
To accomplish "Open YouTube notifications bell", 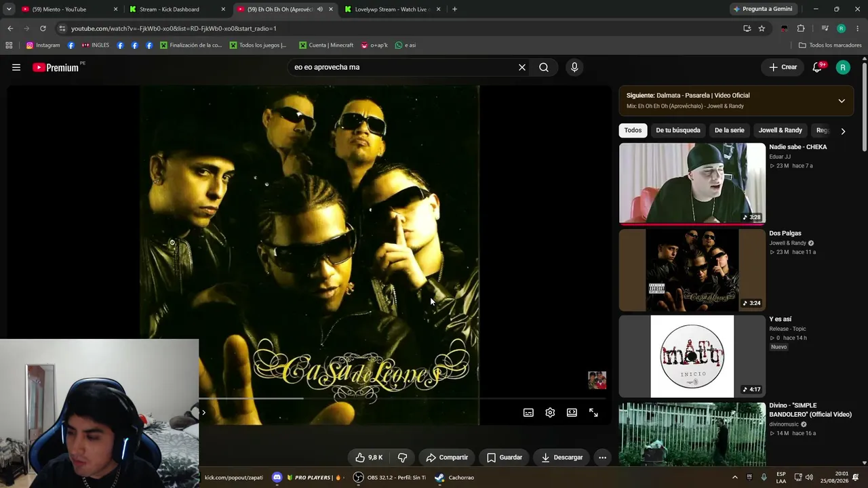I will coord(817,67).
